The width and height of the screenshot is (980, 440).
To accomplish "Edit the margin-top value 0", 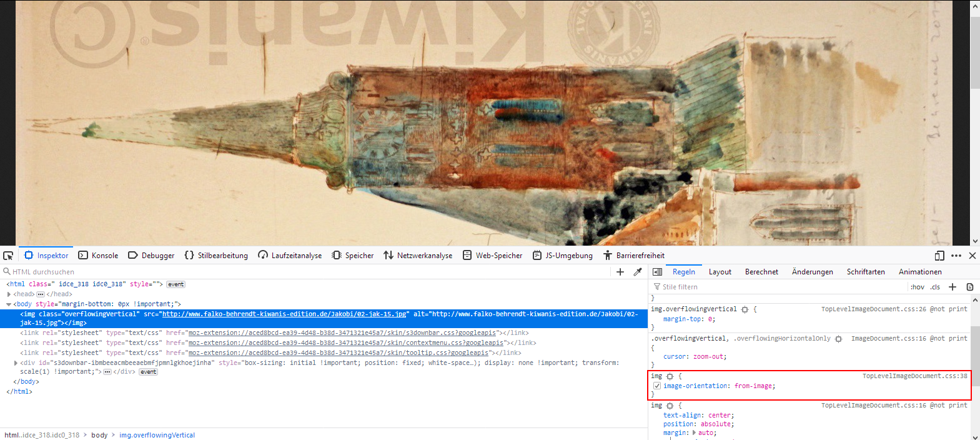I will (710, 319).
